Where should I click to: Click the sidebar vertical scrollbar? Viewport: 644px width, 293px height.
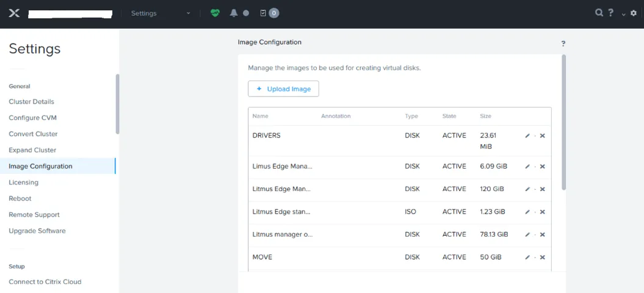point(117,104)
